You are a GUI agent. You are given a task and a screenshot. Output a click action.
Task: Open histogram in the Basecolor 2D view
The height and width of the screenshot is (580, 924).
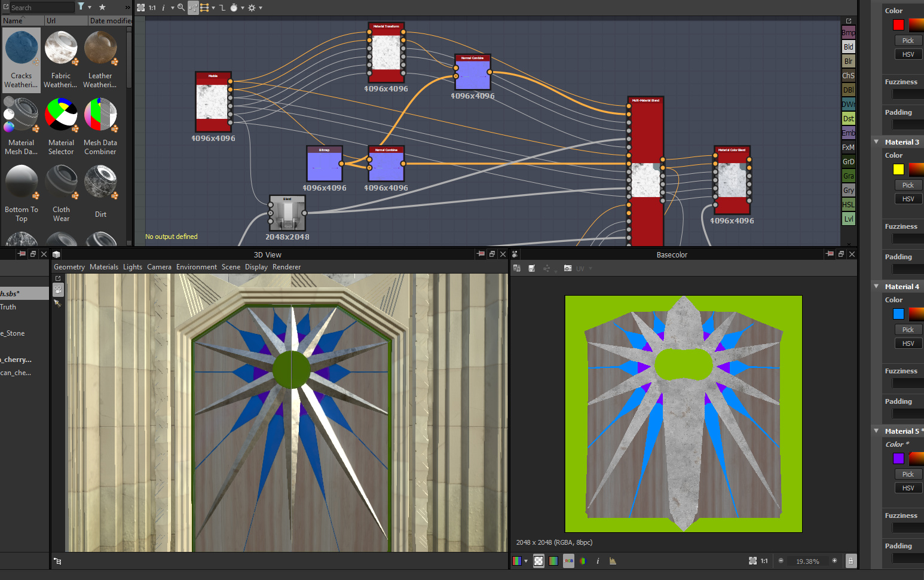point(613,561)
